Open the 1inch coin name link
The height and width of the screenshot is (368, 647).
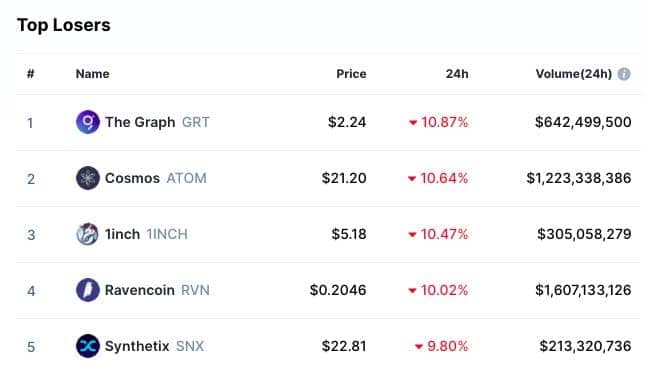(122, 234)
